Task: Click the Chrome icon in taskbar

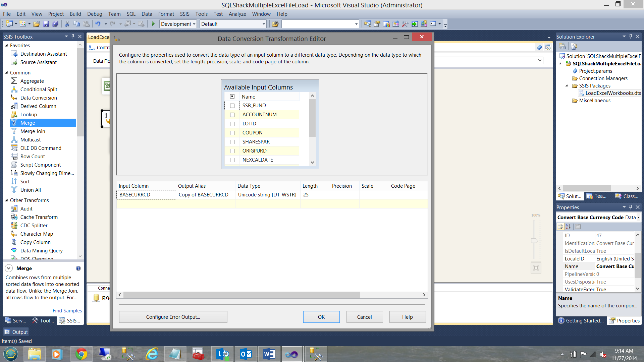Action: [x=81, y=354]
